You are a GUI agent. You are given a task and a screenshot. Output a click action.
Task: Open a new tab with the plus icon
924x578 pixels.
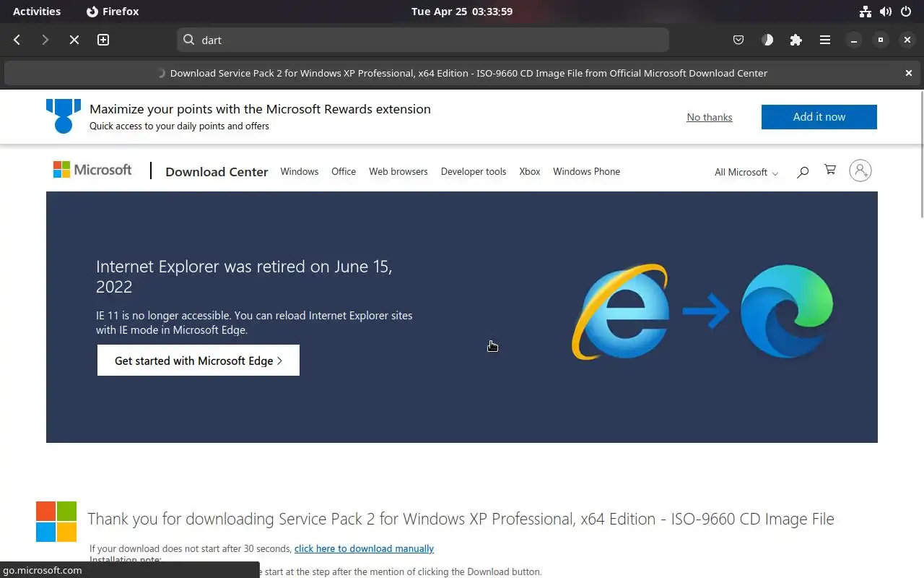pyautogui.click(x=103, y=40)
